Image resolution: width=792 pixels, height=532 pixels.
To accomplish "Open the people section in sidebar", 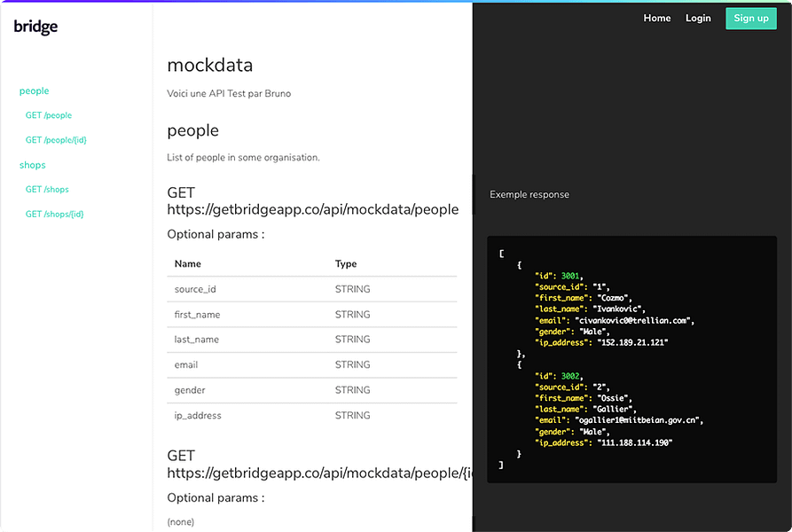I will click(35, 90).
